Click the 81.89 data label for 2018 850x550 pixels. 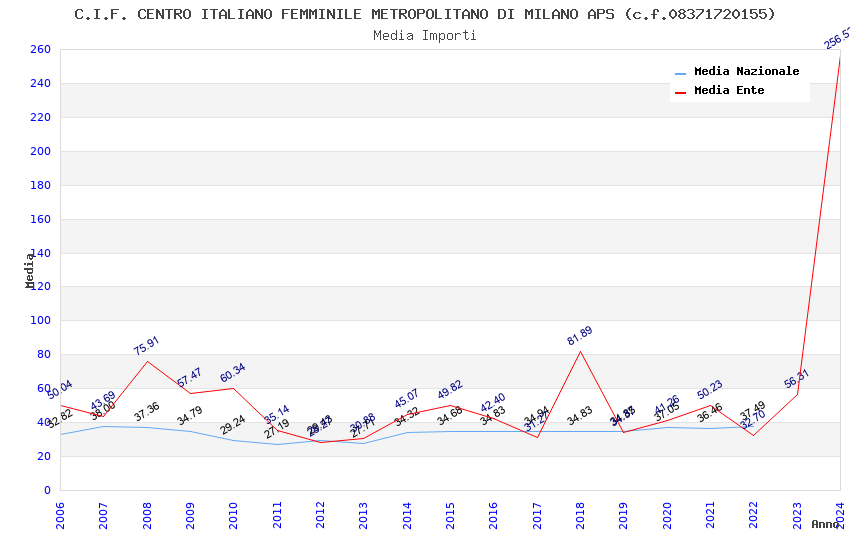click(x=579, y=335)
